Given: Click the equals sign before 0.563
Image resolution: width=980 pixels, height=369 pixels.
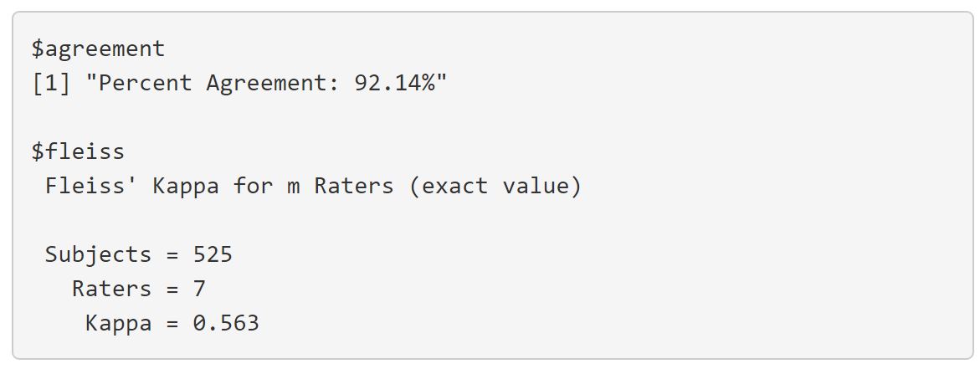Looking at the screenshot, I should point(172,323).
